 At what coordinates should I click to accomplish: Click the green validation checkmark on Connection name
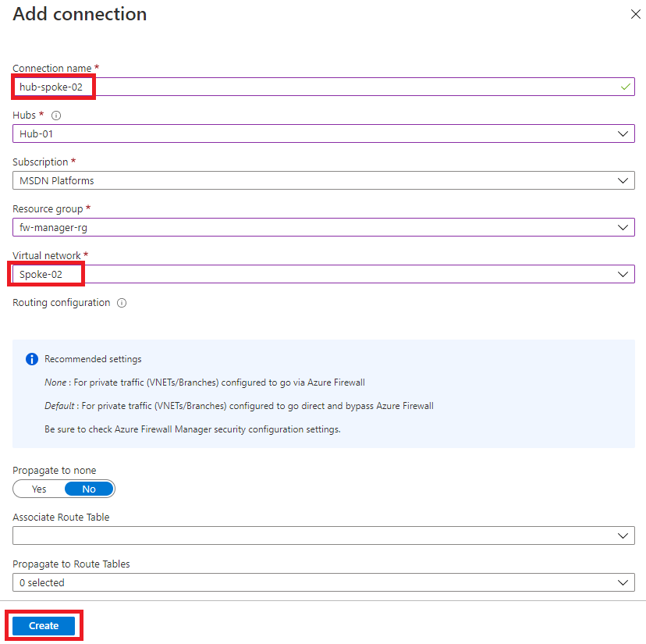click(x=625, y=87)
